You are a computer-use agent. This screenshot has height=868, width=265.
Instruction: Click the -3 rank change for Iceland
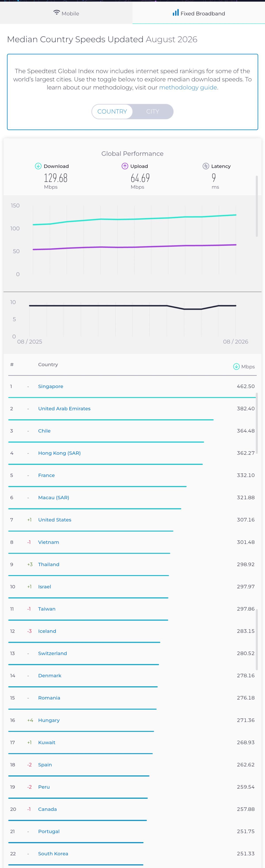pos(29,631)
